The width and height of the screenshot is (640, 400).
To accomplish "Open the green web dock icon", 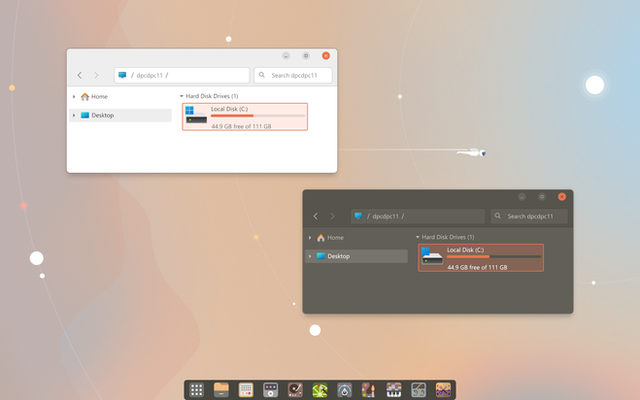I will point(320,390).
